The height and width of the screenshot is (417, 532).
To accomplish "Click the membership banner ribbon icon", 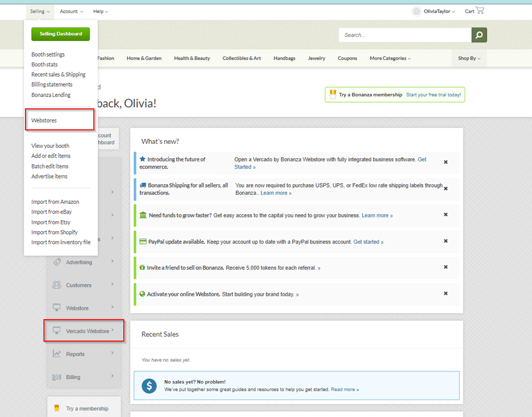I will [333, 95].
